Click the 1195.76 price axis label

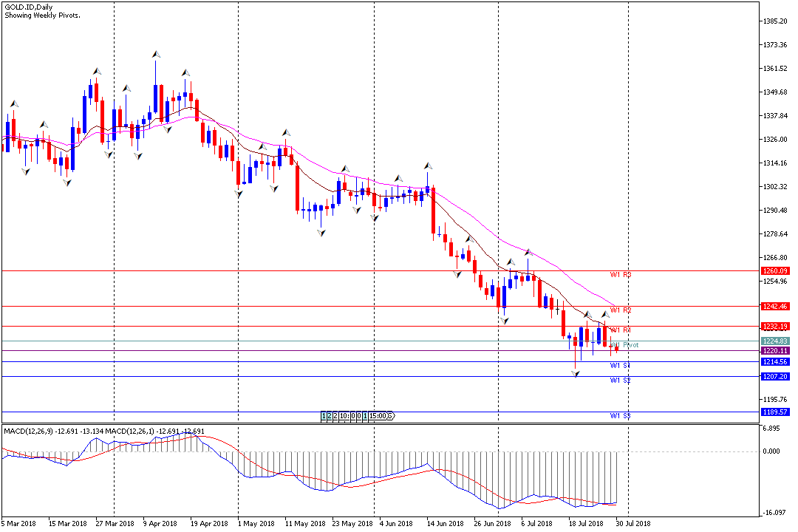(775, 400)
